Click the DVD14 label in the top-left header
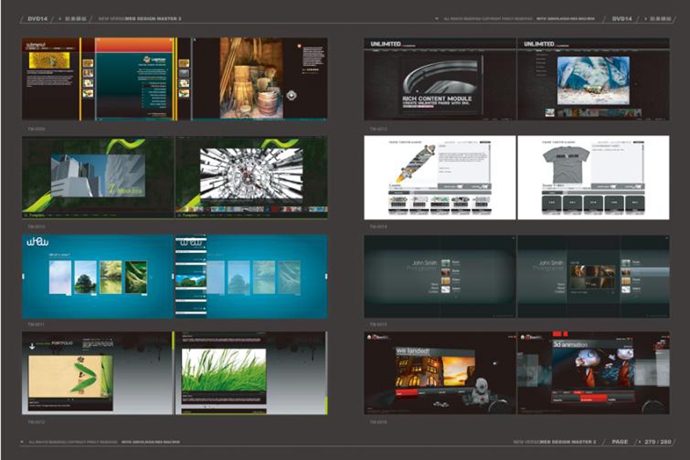This screenshot has width=690, height=460. click(x=37, y=18)
